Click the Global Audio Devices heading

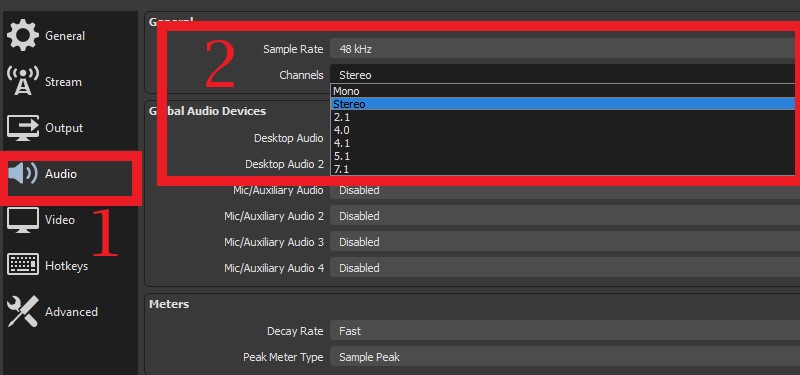207,111
